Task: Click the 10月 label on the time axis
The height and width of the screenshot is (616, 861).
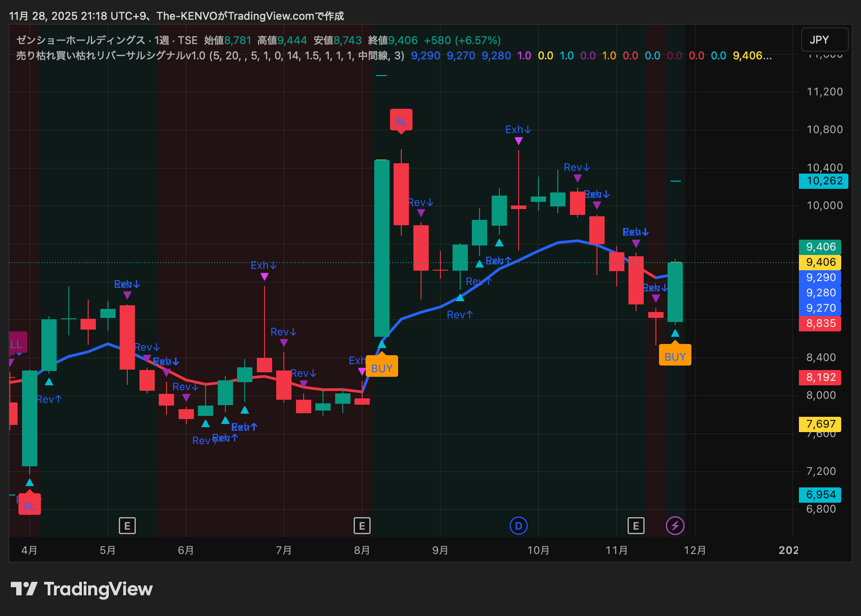Action: 538,550
